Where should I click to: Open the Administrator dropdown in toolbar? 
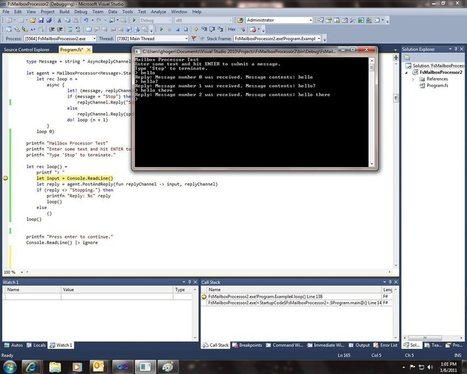(311, 20)
